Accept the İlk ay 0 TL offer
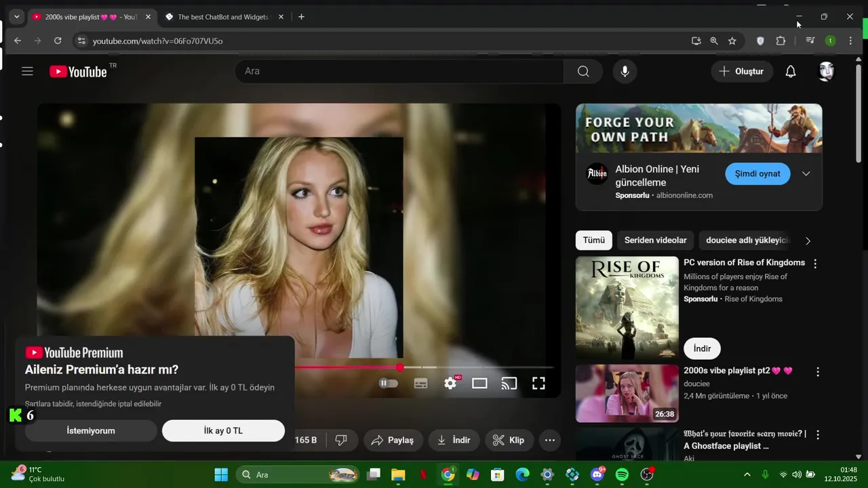This screenshot has height=488, width=868. [223, 430]
